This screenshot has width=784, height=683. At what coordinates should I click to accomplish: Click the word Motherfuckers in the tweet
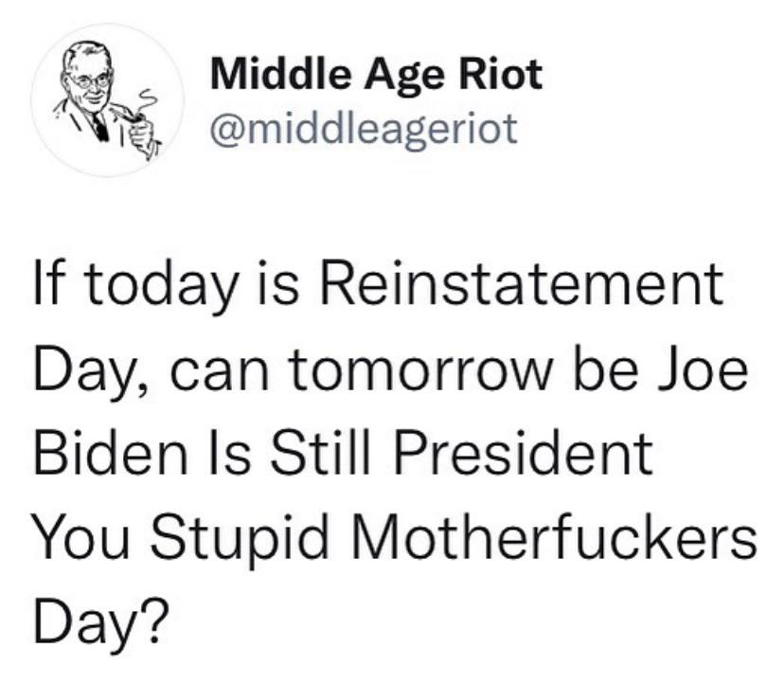click(x=555, y=537)
